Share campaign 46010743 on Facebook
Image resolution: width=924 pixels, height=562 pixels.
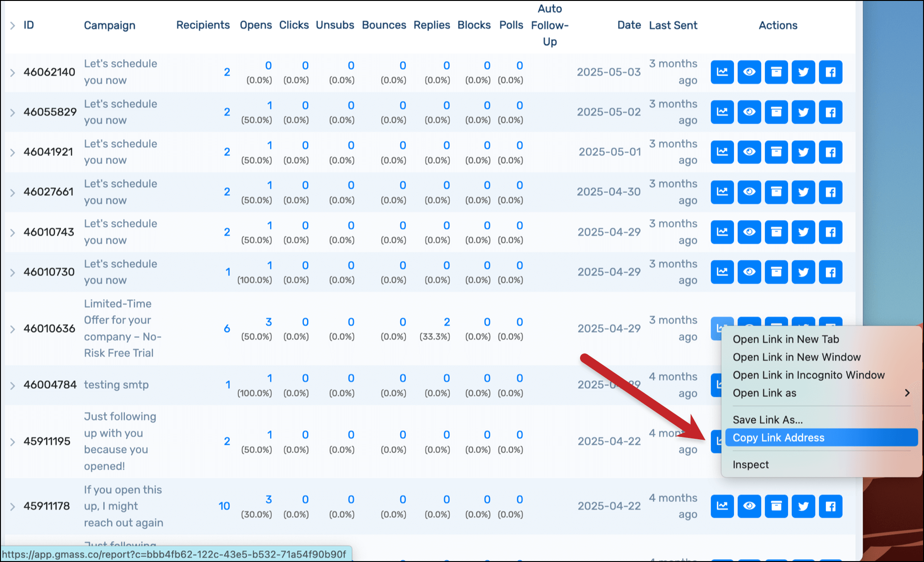pos(830,232)
